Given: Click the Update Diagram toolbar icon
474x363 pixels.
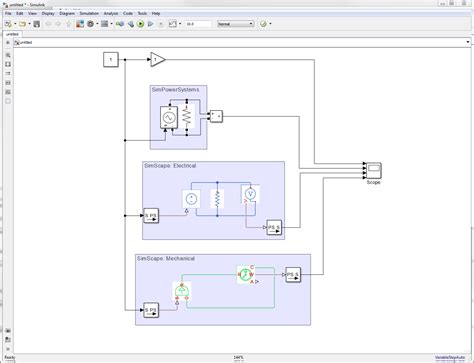Looking at the screenshot, I should pos(120,24).
